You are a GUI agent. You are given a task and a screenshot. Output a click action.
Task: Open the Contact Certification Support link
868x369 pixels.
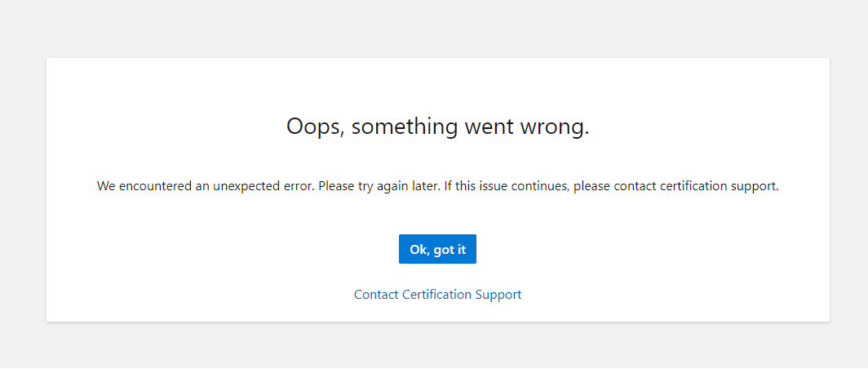(437, 294)
